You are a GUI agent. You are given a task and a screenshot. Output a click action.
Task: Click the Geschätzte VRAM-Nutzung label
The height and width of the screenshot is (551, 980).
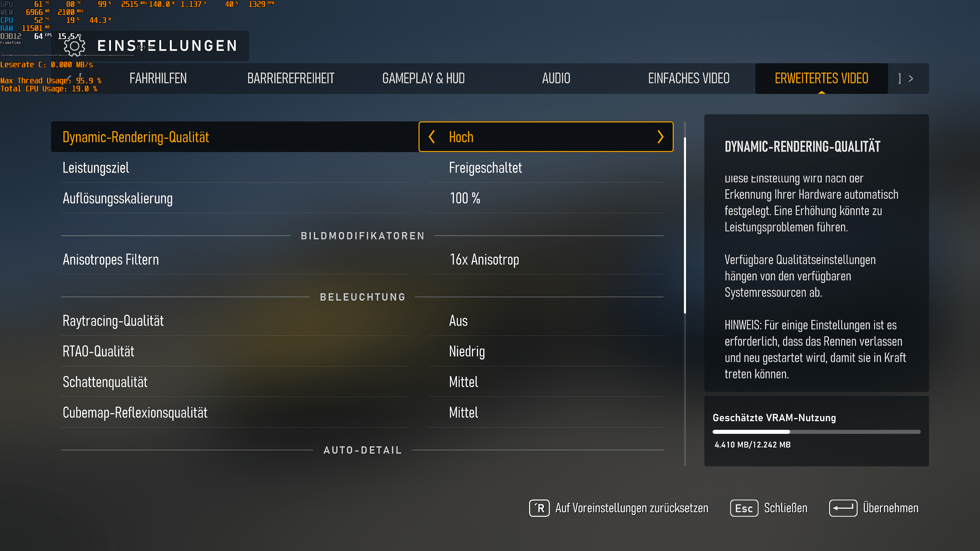[x=774, y=418]
